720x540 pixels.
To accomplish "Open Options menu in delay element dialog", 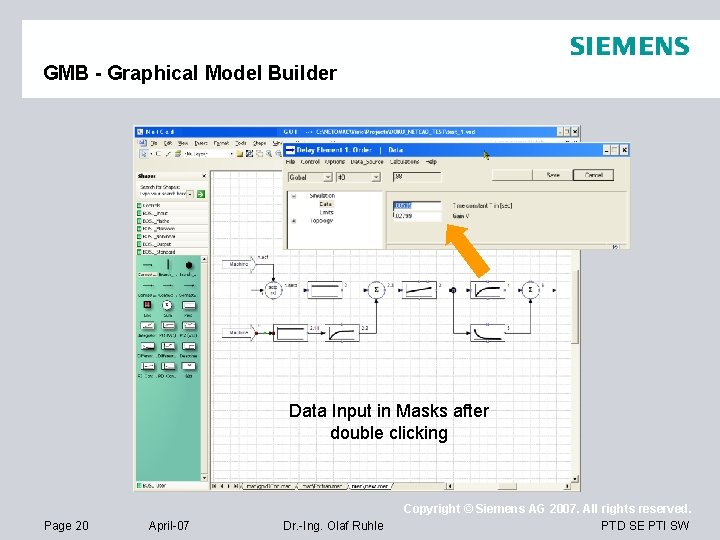I will [x=335, y=162].
